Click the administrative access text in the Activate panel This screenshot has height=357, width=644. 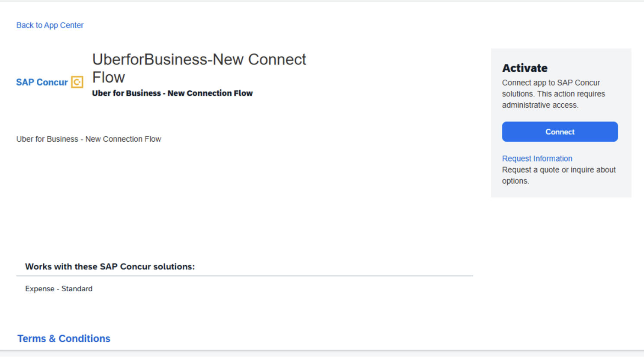click(x=540, y=105)
